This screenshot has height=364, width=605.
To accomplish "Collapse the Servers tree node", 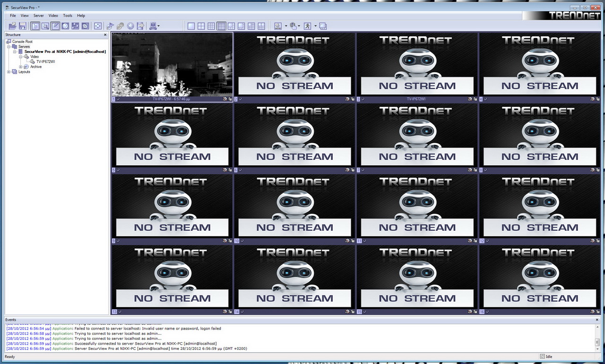I will 9,47.
